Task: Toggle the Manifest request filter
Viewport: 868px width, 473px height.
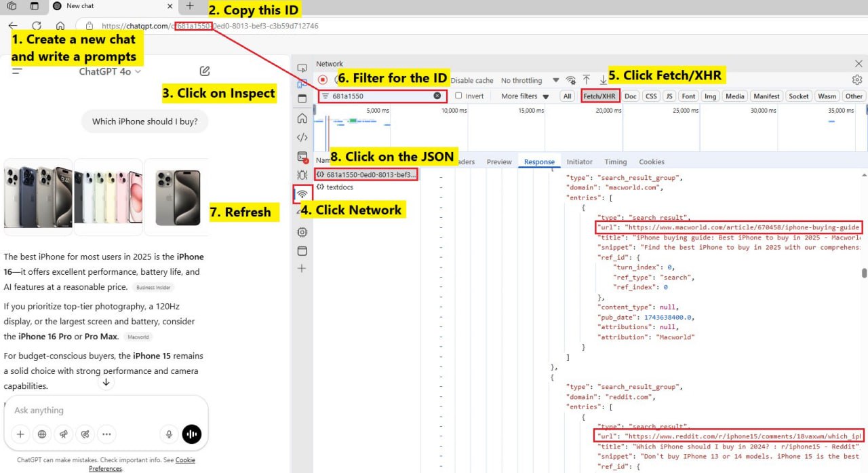Action: tap(766, 96)
